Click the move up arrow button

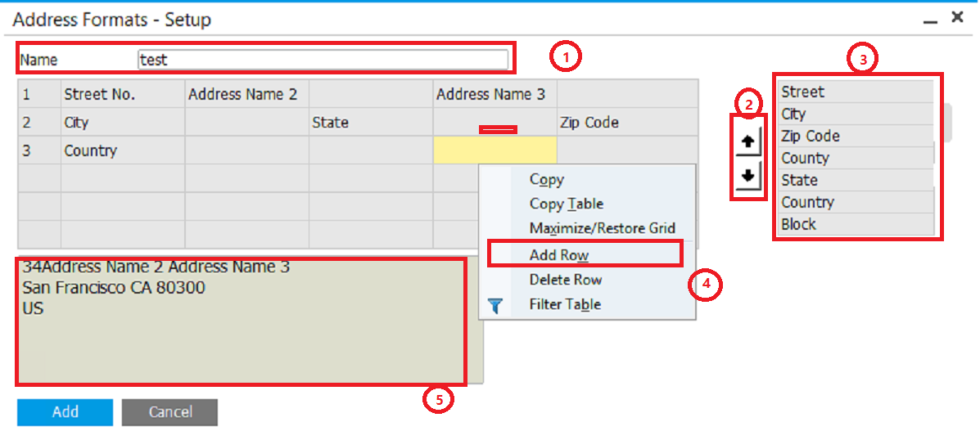click(747, 141)
